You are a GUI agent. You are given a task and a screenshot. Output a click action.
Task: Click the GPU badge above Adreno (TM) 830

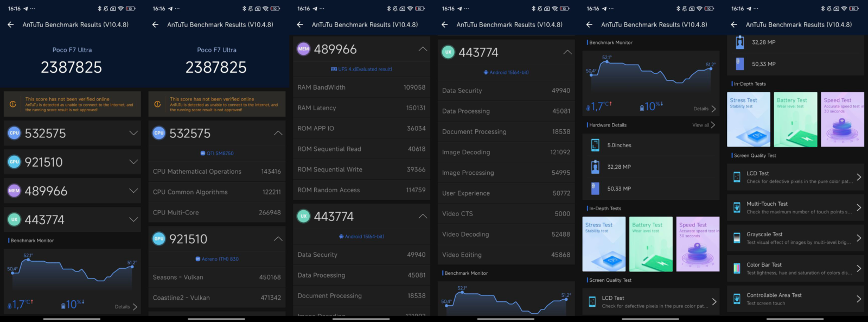coord(158,239)
